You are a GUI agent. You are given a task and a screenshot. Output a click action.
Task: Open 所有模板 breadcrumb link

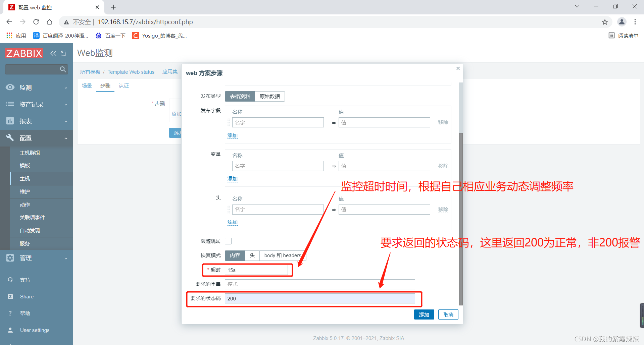90,72
